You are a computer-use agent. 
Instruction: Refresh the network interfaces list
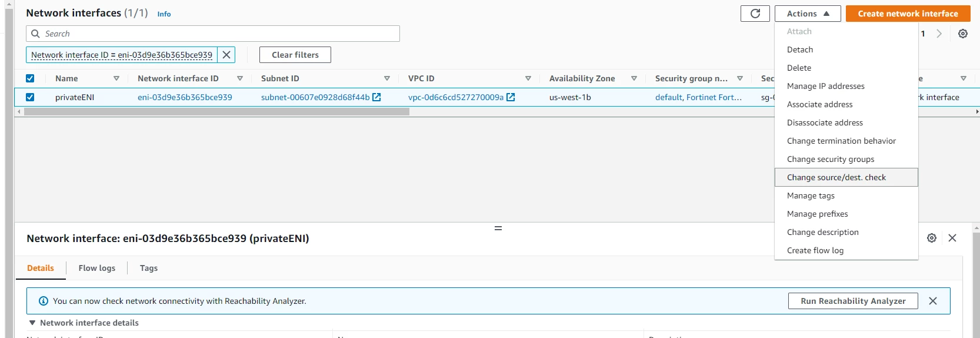tap(755, 14)
